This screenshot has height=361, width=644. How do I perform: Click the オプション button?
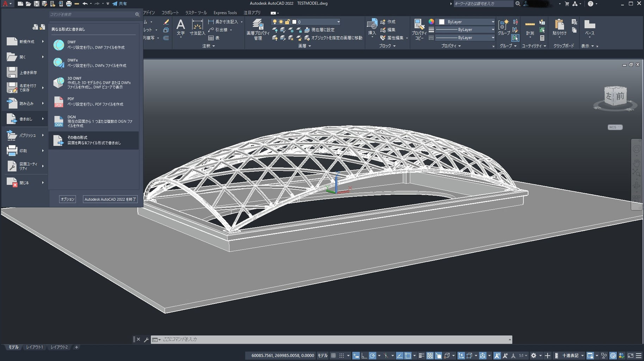pos(67,199)
